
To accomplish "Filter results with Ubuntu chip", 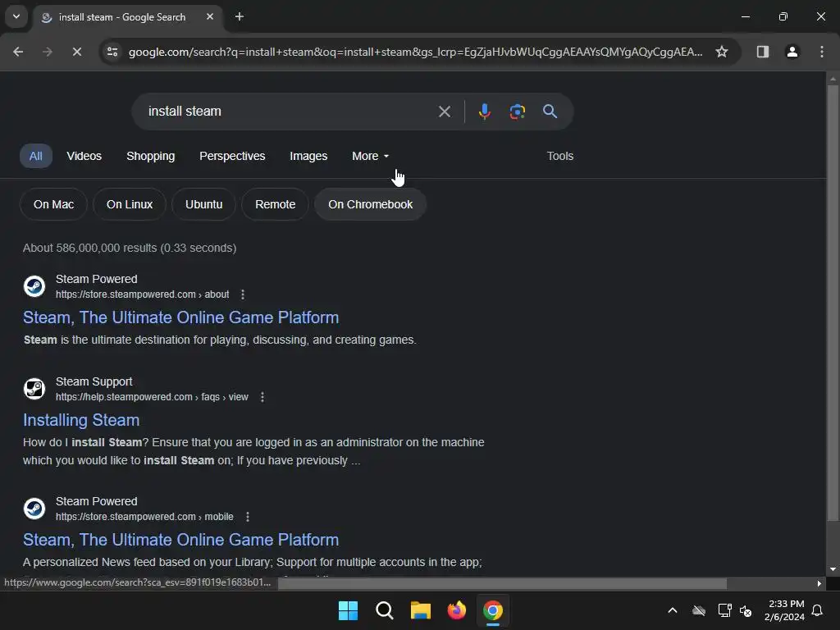I will [x=203, y=204].
